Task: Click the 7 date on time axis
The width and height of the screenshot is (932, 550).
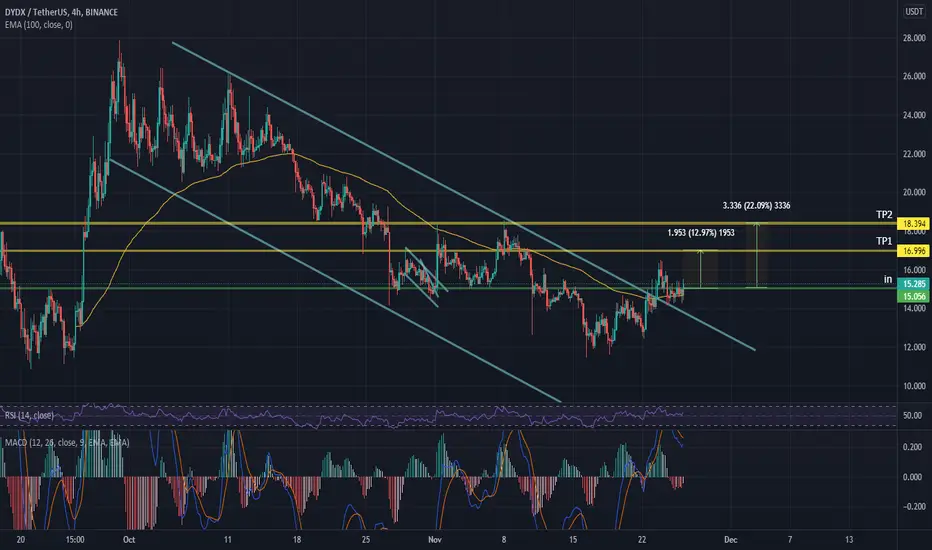Action: pos(790,540)
